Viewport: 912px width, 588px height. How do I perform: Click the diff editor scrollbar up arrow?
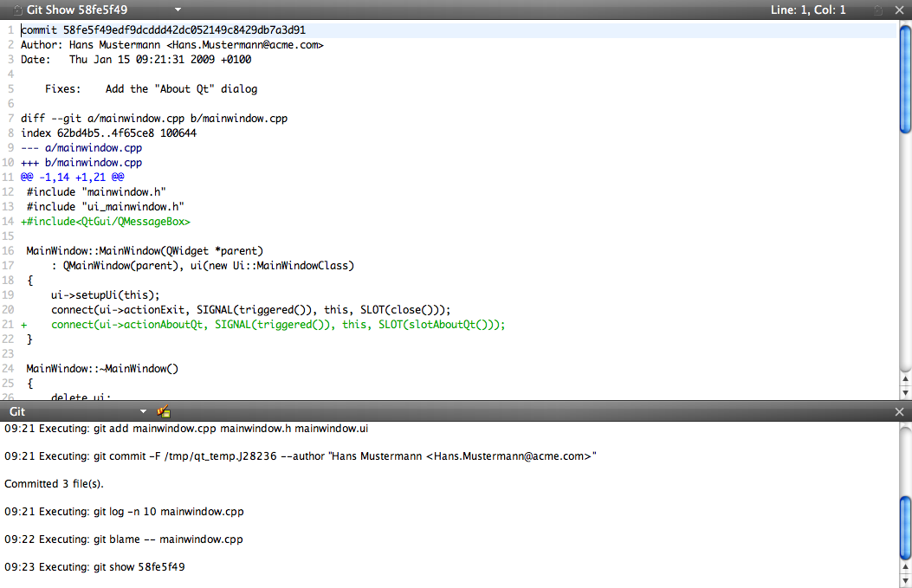pyautogui.click(x=906, y=379)
